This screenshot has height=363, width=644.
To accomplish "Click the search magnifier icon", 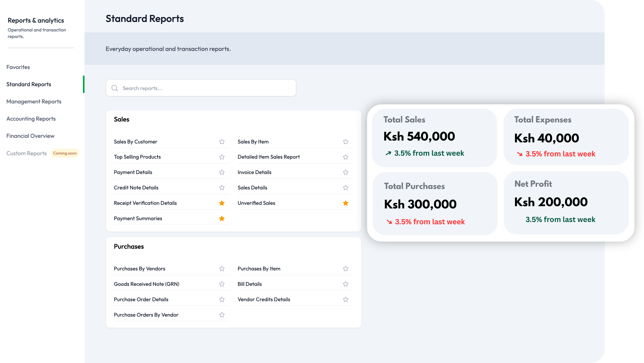I will pyautogui.click(x=115, y=88).
